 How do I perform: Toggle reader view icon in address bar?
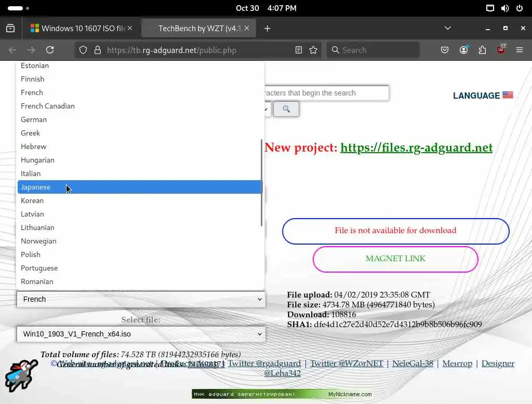tap(299, 50)
